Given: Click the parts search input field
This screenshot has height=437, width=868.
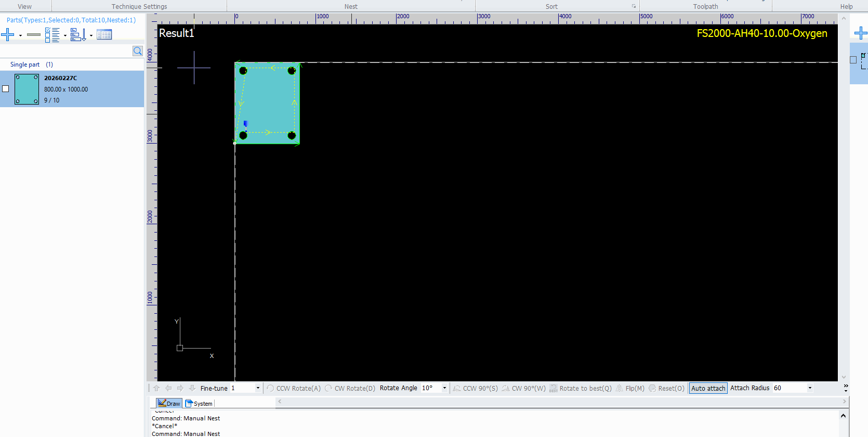Looking at the screenshot, I should 67,51.
